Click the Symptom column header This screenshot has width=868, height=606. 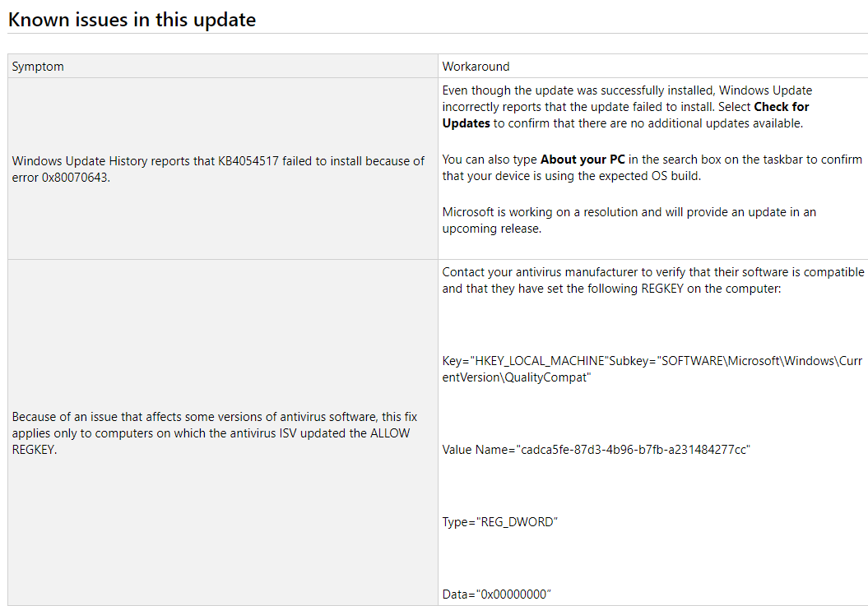pyautogui.click(x=38, y=67)
